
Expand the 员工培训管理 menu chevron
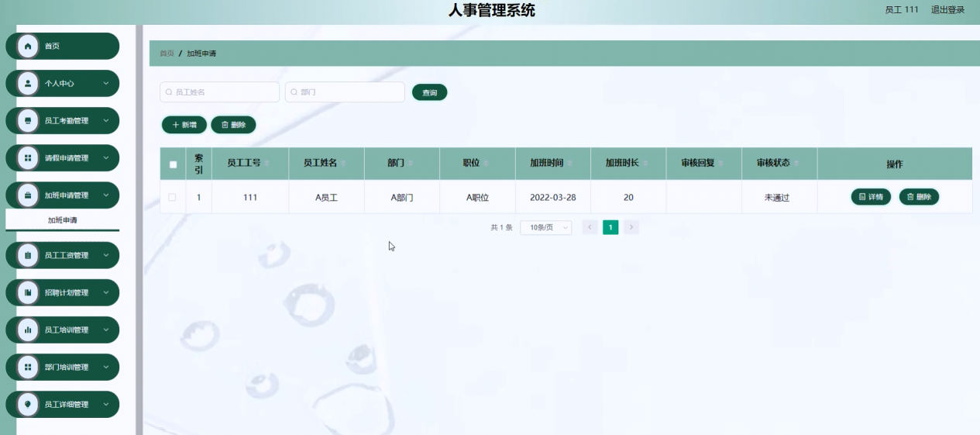(106, 330)
